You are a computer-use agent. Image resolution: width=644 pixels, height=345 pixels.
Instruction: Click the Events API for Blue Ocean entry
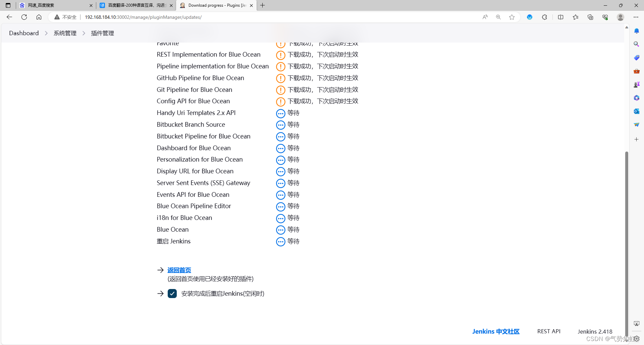pos(193,194)
